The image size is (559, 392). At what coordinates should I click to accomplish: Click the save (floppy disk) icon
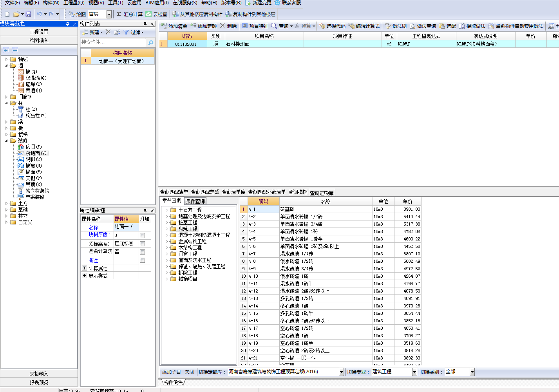coord(28,14)
